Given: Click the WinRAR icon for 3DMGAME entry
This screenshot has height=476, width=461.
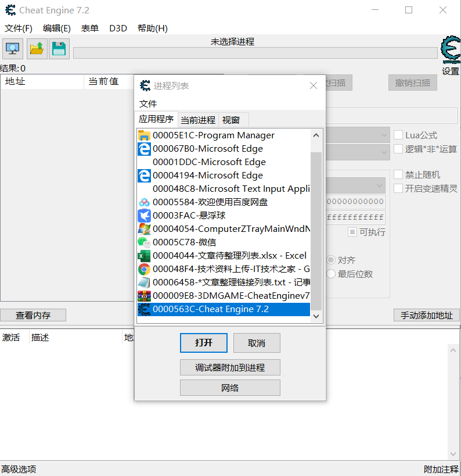Looking at the screenshot, I should (x=144, y=296).
